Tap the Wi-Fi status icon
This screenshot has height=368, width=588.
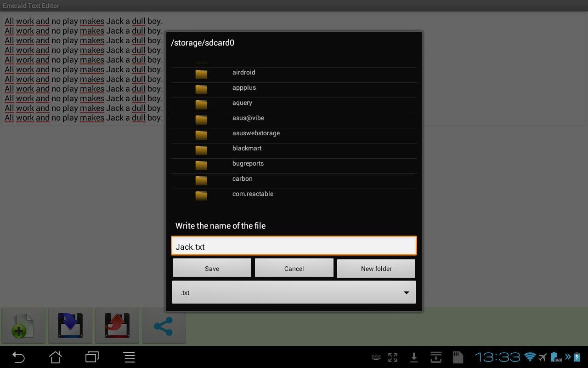click(x=530, y=357)
